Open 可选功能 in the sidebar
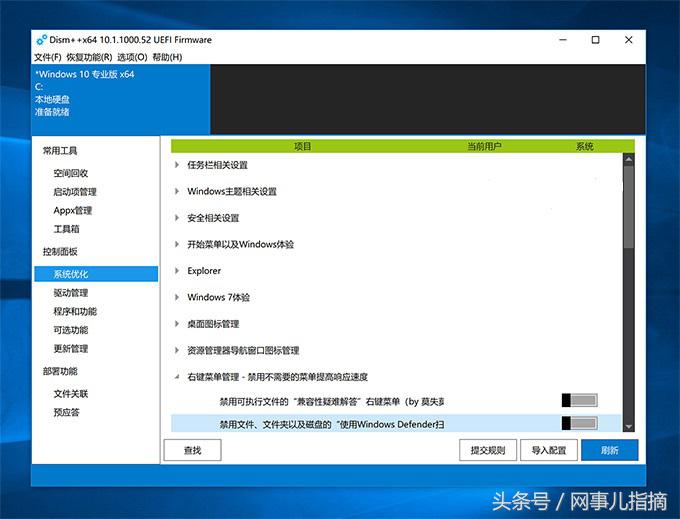 pyautogui.click(x=71, y=330)
